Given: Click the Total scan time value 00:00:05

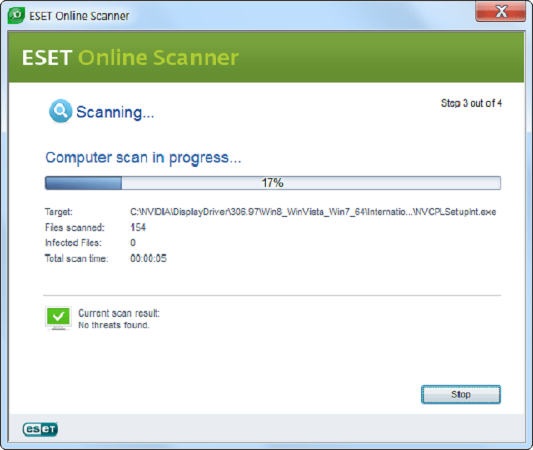Looking at the screenshot, I should [149, 258].
